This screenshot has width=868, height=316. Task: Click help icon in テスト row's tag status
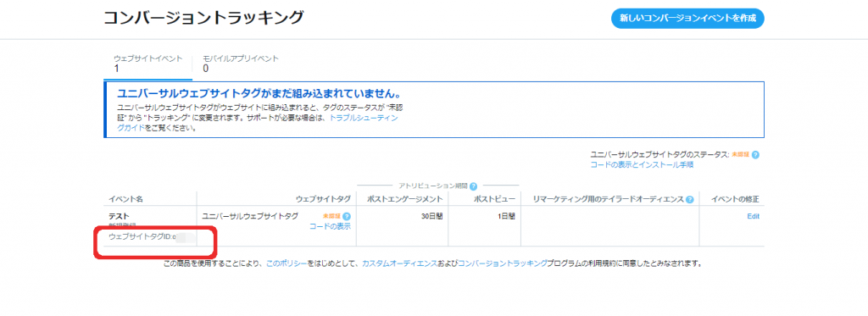347,216
